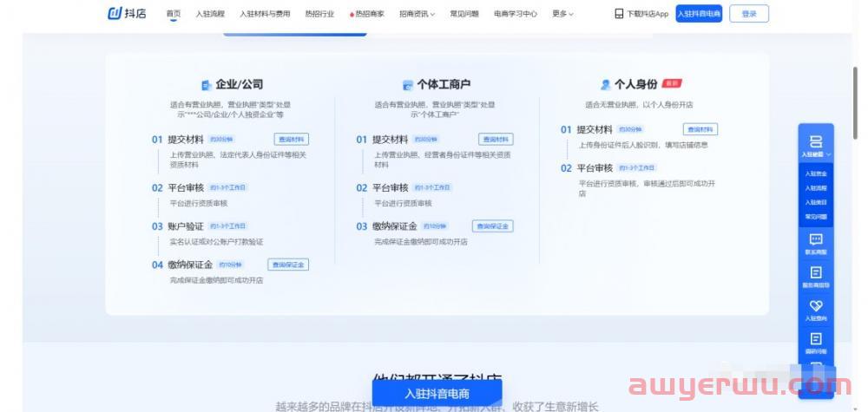Open the 首页 nav tab

[x=174, y=14]
